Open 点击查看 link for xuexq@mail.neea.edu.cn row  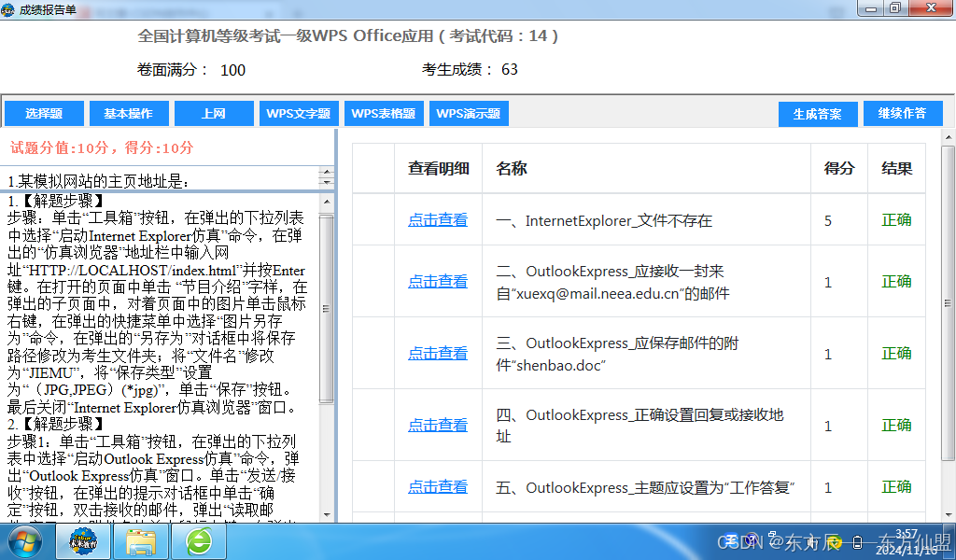(x=438, y=282)
